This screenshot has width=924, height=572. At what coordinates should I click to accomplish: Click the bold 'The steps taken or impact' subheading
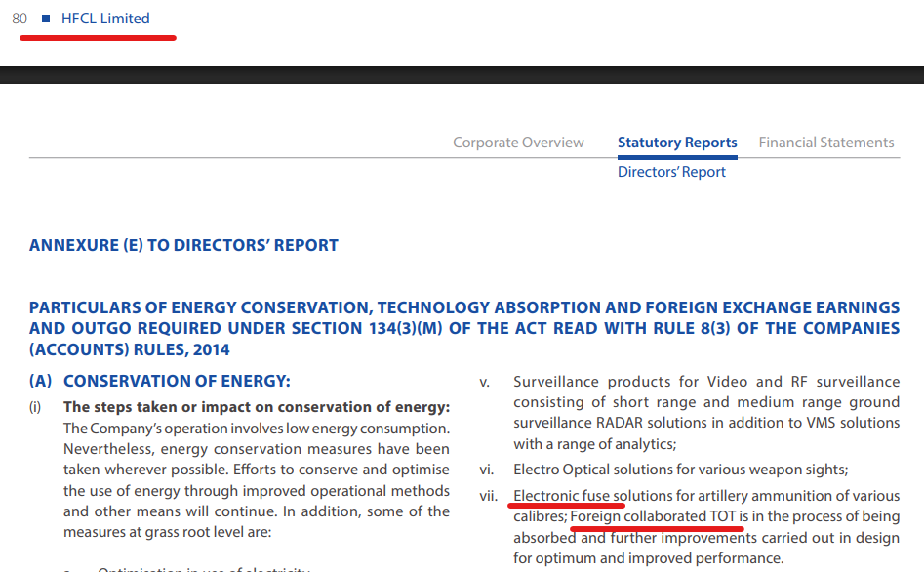(x=257, y=407)
